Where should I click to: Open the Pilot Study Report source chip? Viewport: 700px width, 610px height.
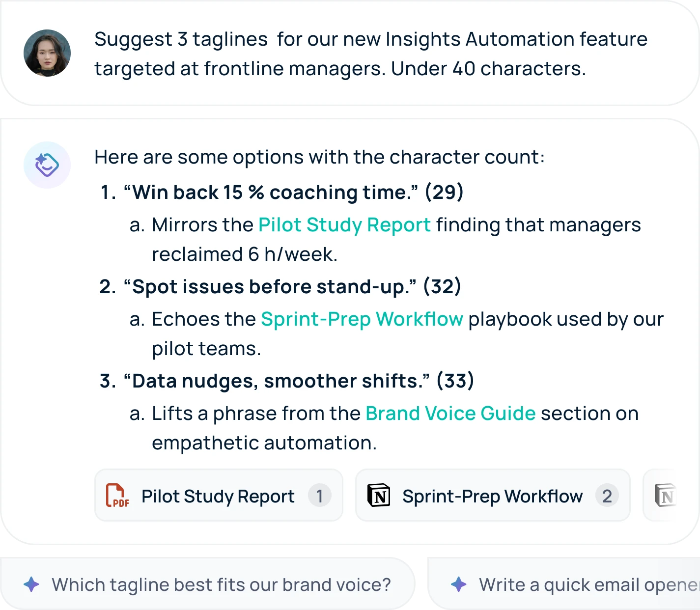tap(218, 496)
